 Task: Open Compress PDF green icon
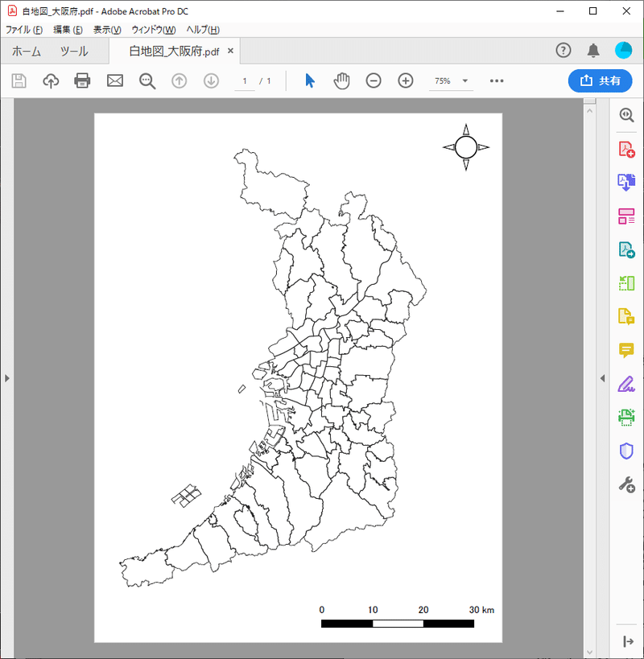(626, 283)
